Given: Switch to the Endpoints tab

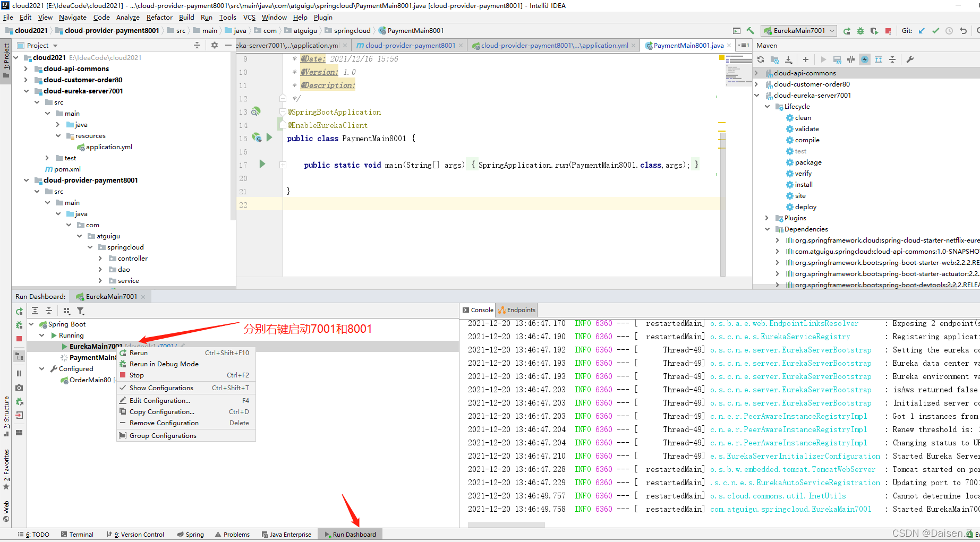Looking at the screenshot, I should pyautogui.click(x=517, y=310).
